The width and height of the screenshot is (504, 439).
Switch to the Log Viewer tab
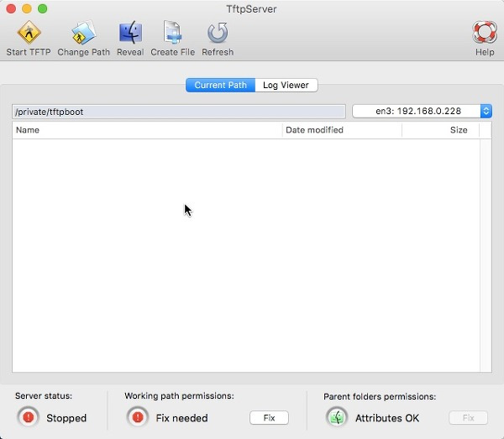[x=286, y=85]
